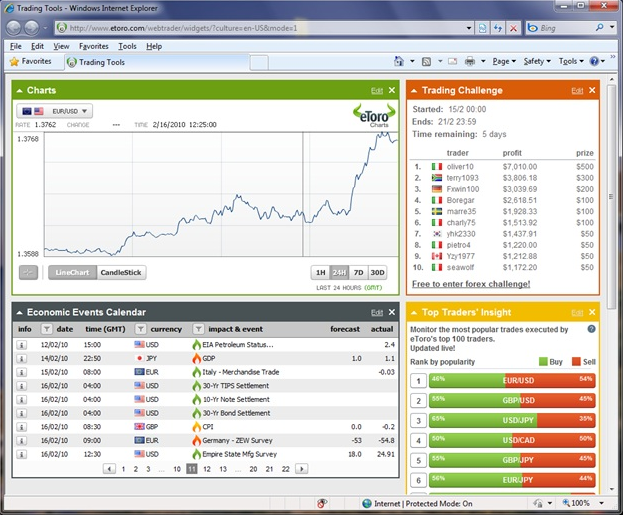
Task: Click the impact & event filter funnel icon
Action: pyautogui.click(x=198, y=329)
